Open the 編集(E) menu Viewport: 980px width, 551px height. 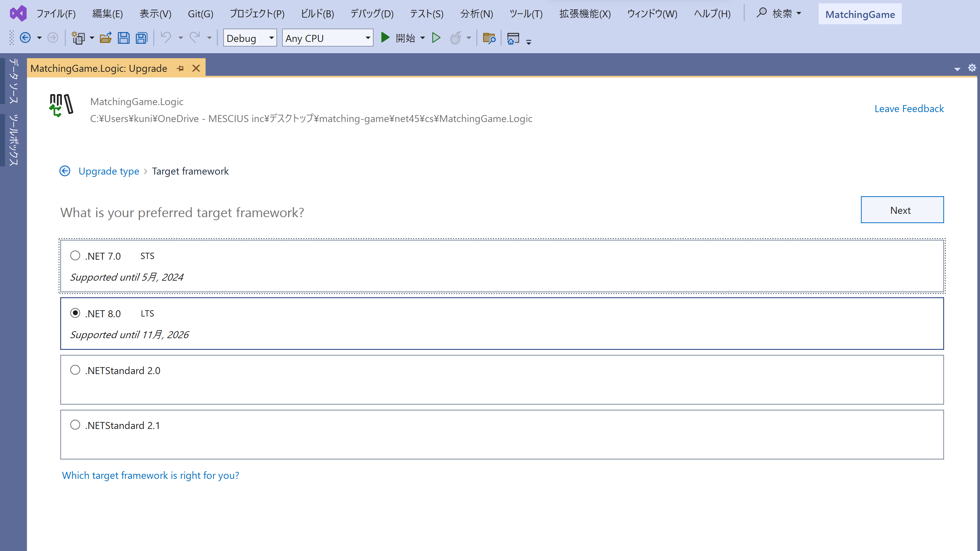108,14
